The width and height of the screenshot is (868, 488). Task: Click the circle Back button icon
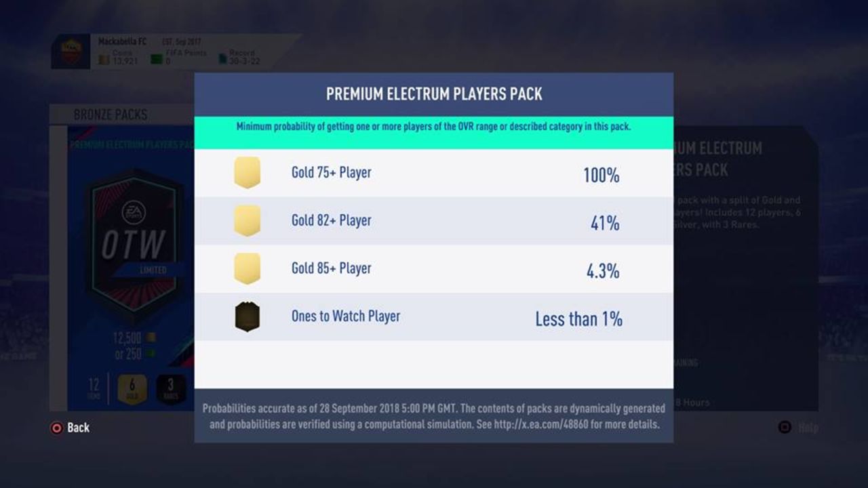56,428
